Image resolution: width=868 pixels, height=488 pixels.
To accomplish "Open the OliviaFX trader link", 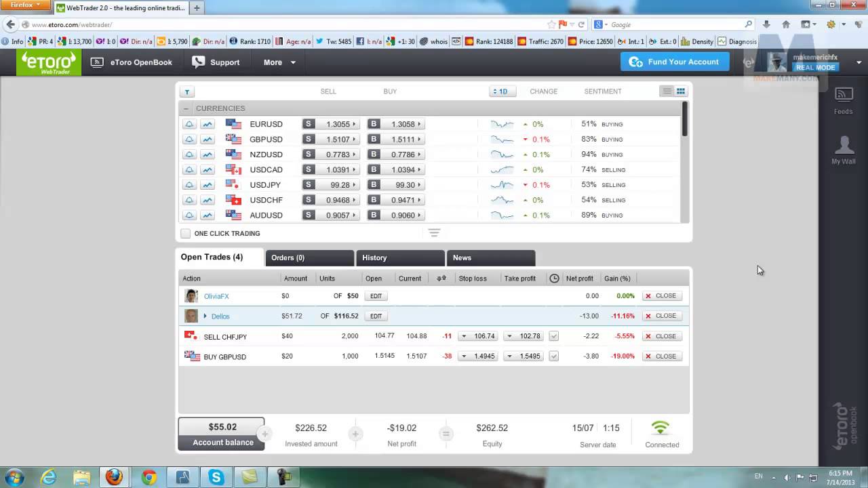I will coord(216,296).
